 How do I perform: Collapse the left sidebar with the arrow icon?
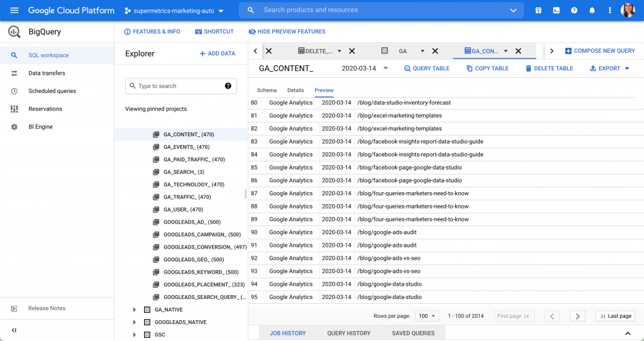[x=14, y=330]
